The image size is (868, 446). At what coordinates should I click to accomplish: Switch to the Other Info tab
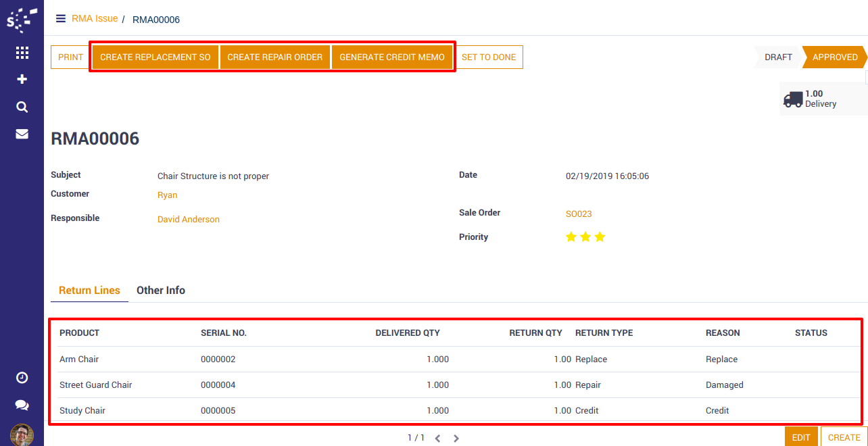click(161, 291)
